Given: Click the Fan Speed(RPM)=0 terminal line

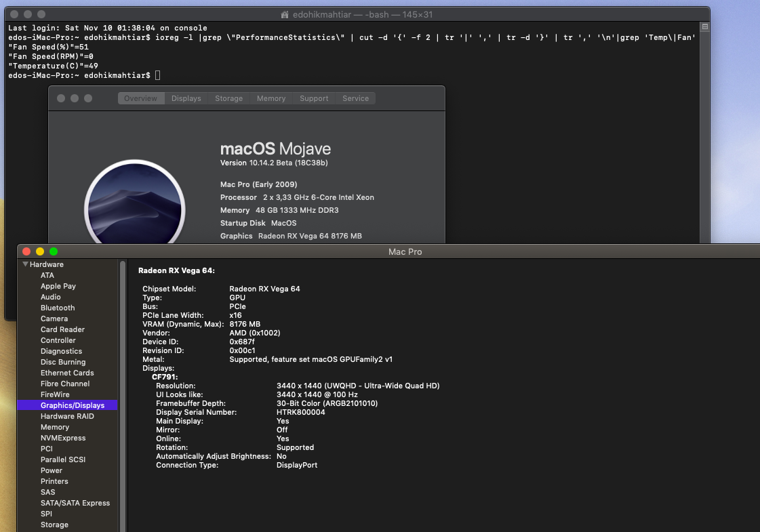Looking at the screenshot, I should point(51,56).
